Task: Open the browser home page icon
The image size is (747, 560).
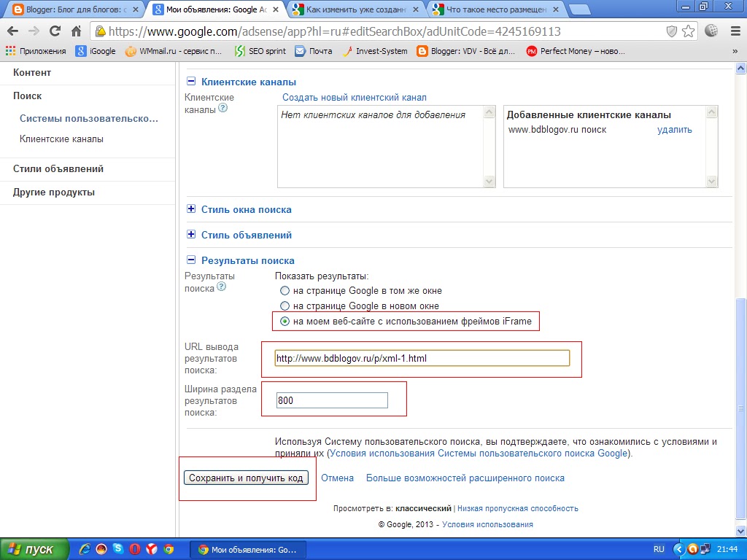Action: [x=76, y=31]
